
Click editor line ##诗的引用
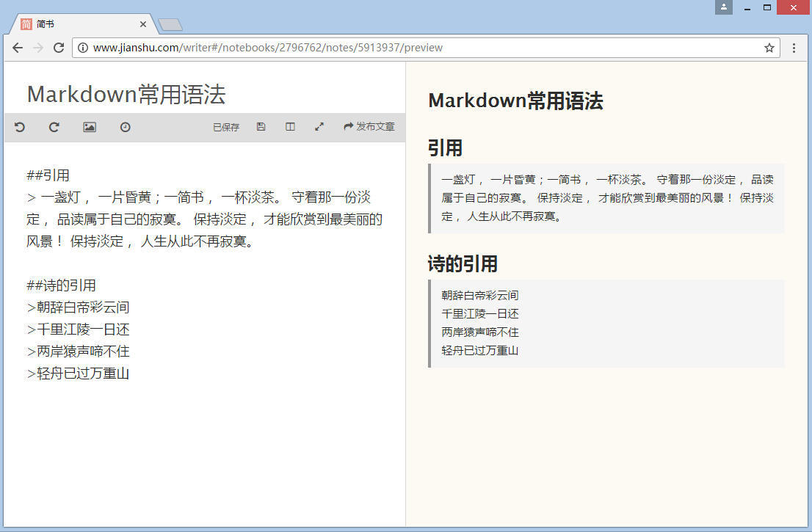tap(61, 285)
